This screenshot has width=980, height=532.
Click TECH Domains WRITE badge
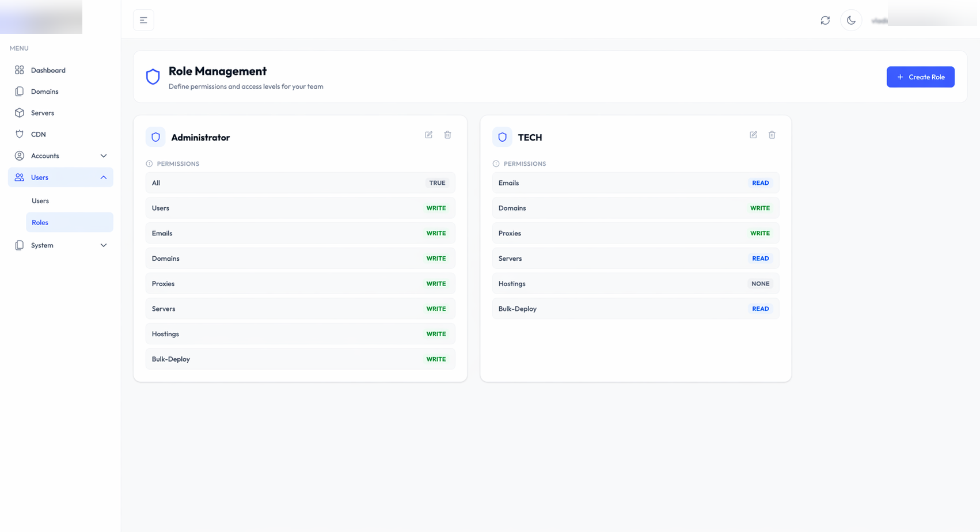click(760, 208)
